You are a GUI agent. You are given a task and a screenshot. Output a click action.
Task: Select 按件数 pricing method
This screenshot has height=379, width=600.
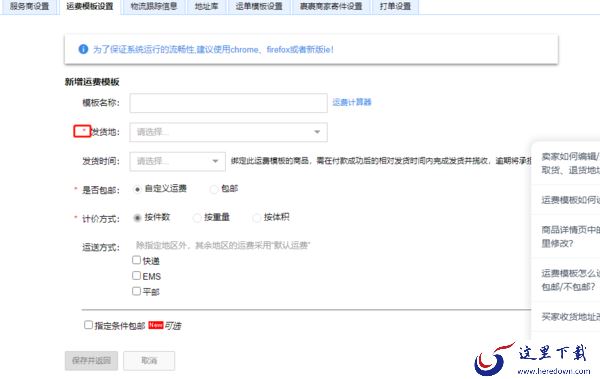coord(137,218)
